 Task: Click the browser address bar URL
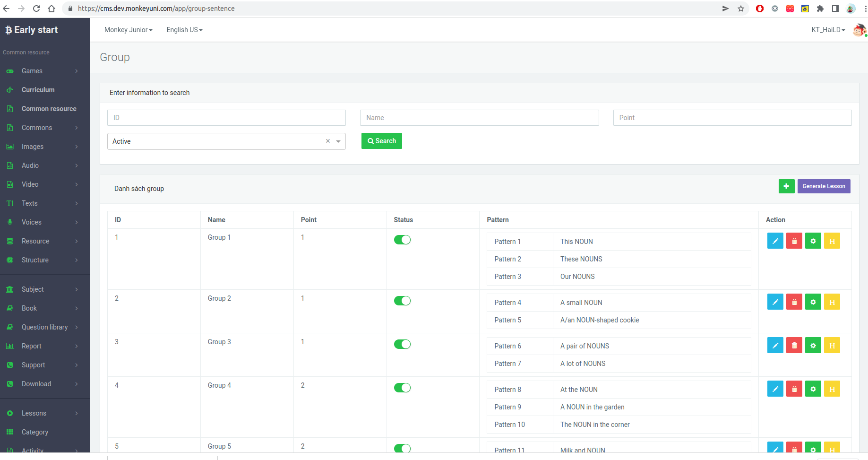coord(156,9)
